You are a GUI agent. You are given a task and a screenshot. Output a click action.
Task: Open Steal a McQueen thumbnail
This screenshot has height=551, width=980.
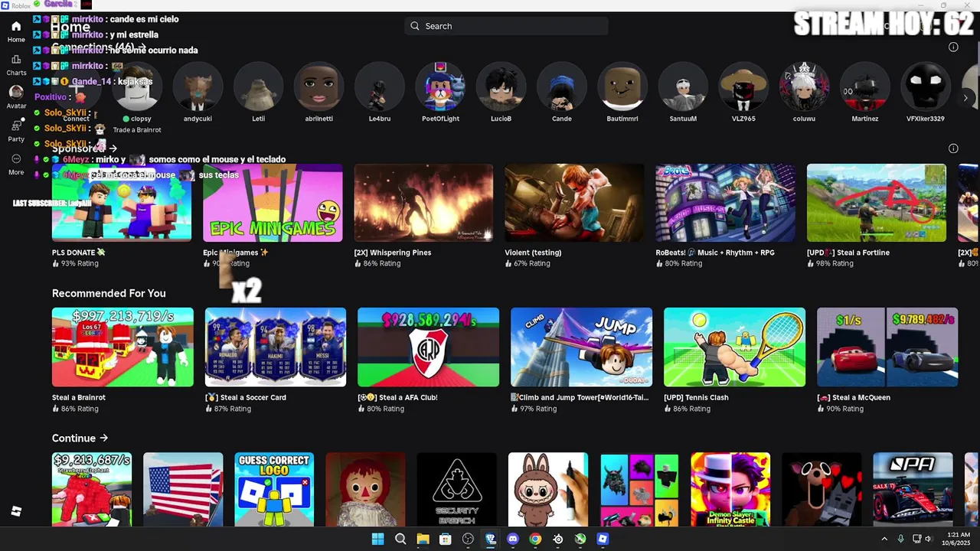pyautogui.click(x=887, y=347)
